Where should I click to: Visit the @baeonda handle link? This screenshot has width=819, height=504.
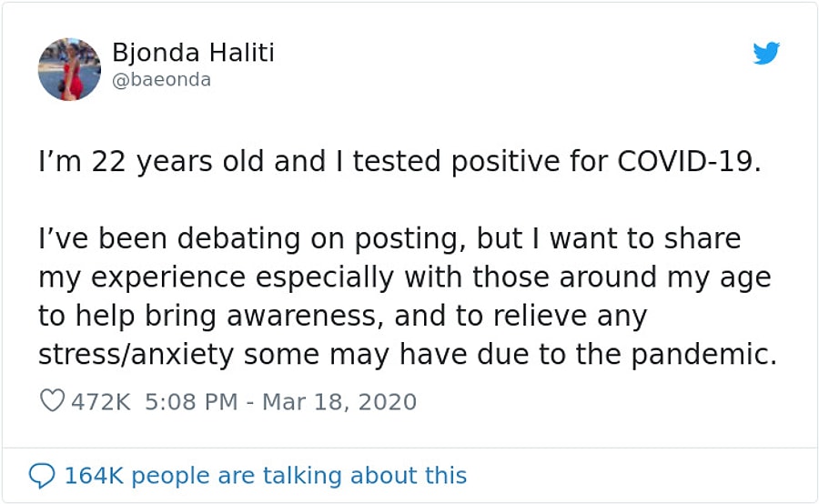coord(161,80)
